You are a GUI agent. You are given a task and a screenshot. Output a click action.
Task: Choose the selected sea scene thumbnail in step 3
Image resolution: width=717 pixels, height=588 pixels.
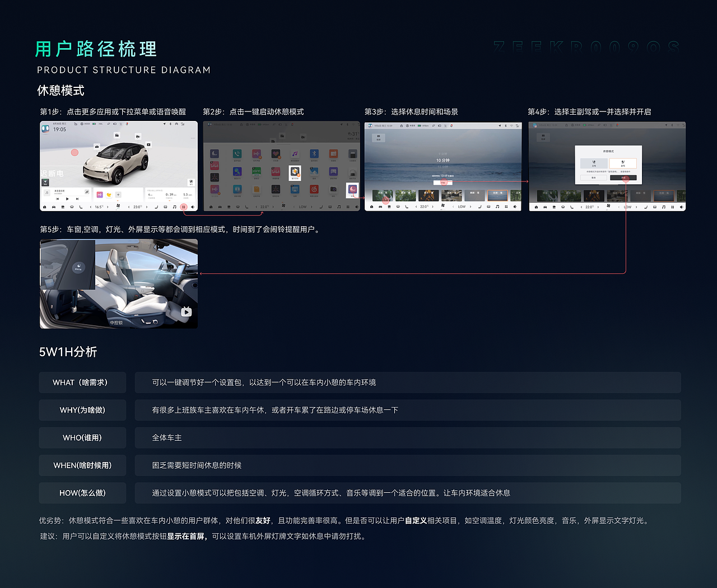tap(497, 195)
